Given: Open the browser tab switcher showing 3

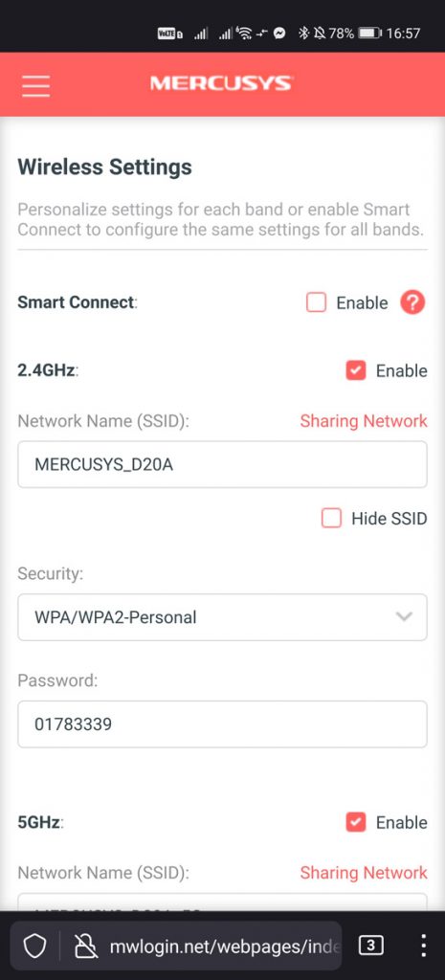Looking at the screenshot, I should pyautogui.click(x=370, y=947).
